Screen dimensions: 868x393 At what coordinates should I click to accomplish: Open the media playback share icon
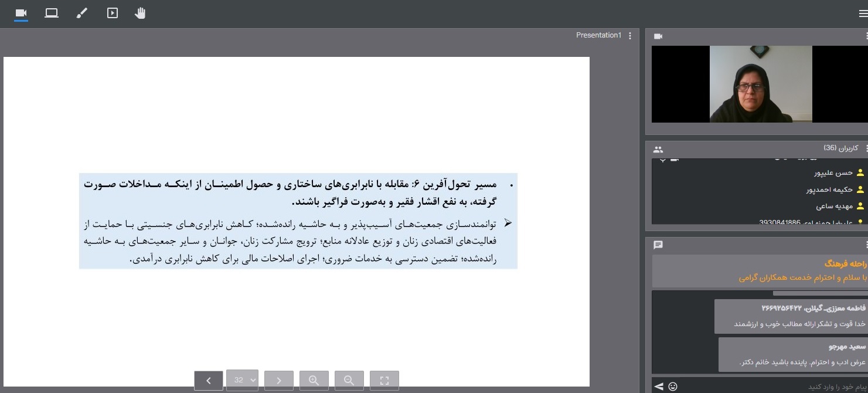(113, 13)
